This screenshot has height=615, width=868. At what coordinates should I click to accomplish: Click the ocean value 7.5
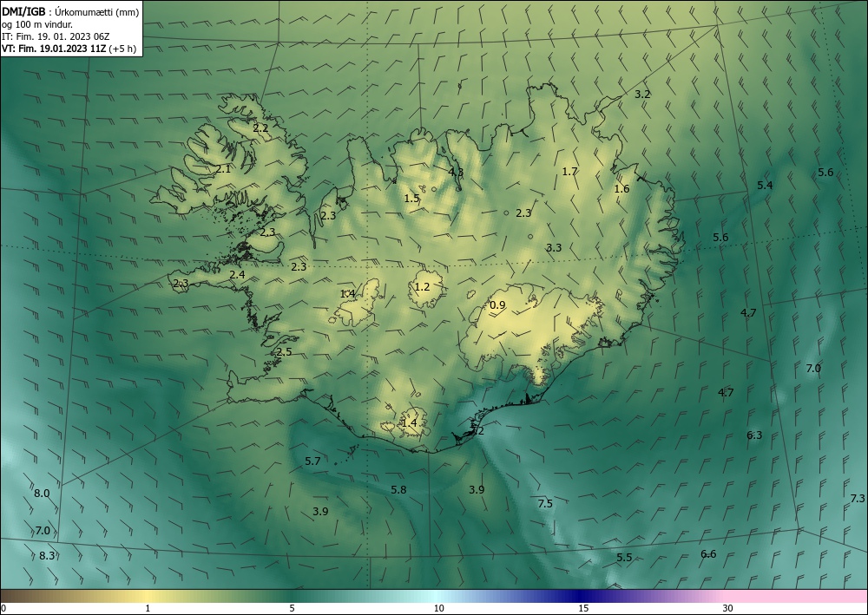(545, 503)
